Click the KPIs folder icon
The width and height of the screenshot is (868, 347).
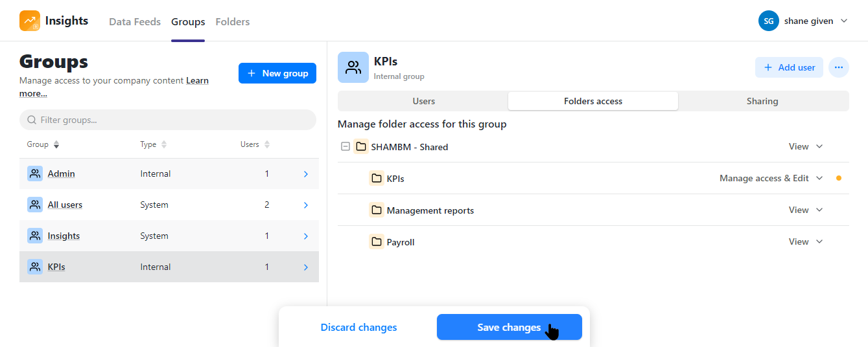point(376,178)
